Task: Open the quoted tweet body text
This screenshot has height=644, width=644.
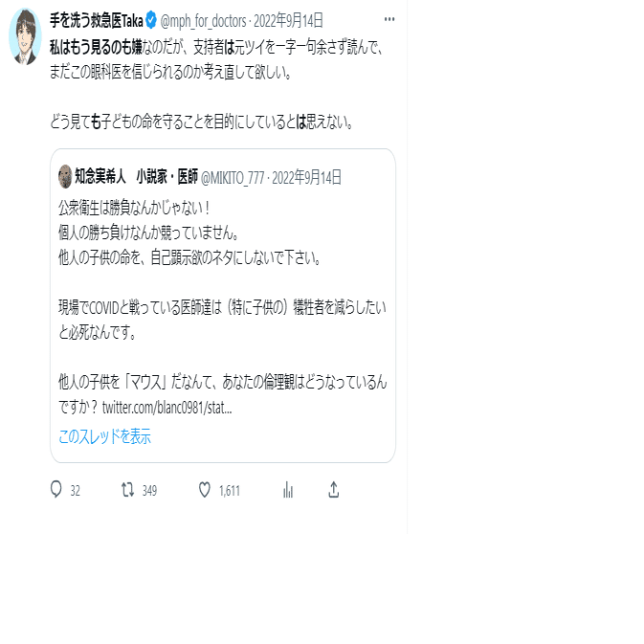Action: (x=222, y=307)
